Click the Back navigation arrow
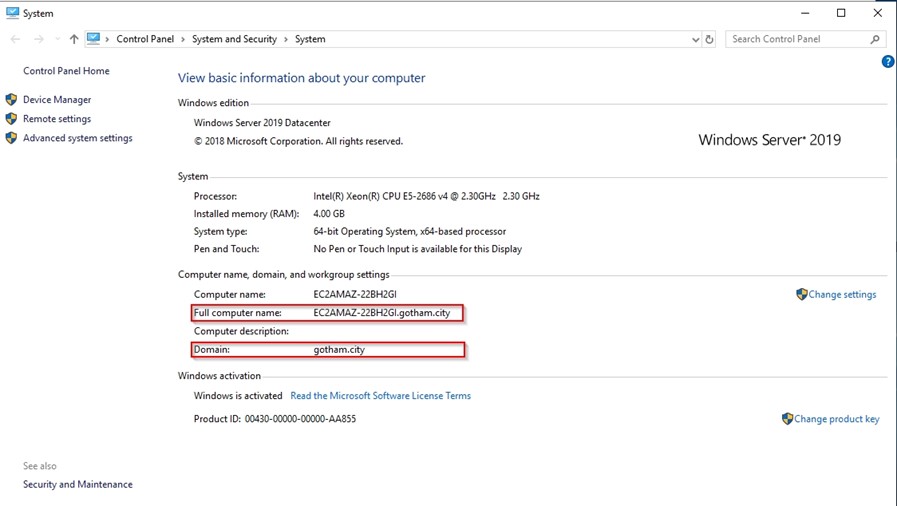897x506 pixels. 15,39
